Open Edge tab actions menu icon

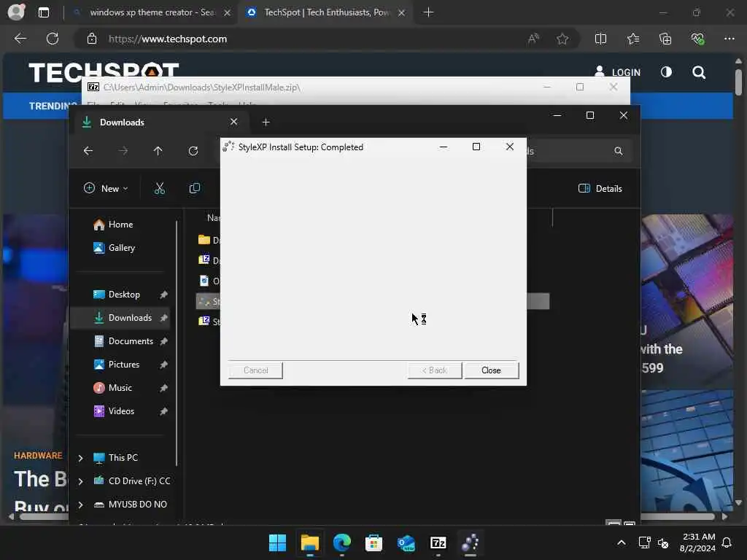tap(44, 12)
